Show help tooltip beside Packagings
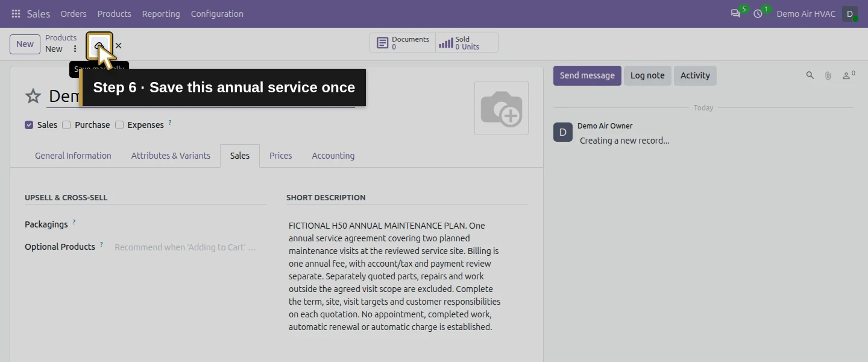Image resolution: width=868 pixels, height=362 pixels. pos(74,222)
